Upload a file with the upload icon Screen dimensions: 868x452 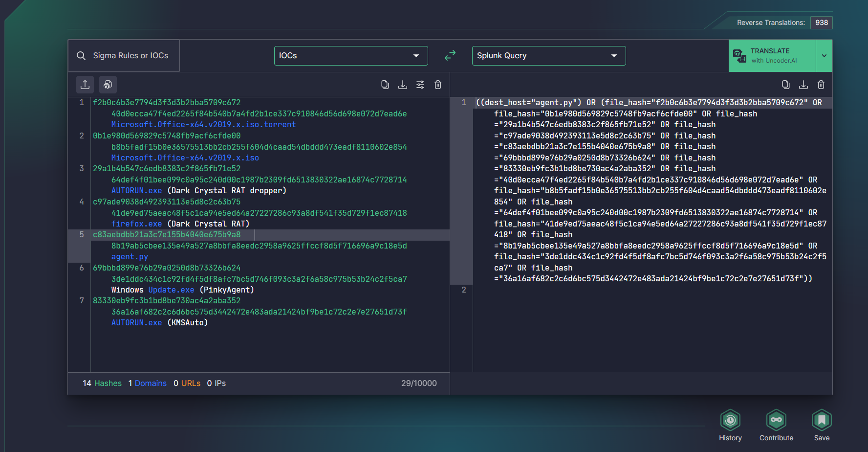click(85, 85)
